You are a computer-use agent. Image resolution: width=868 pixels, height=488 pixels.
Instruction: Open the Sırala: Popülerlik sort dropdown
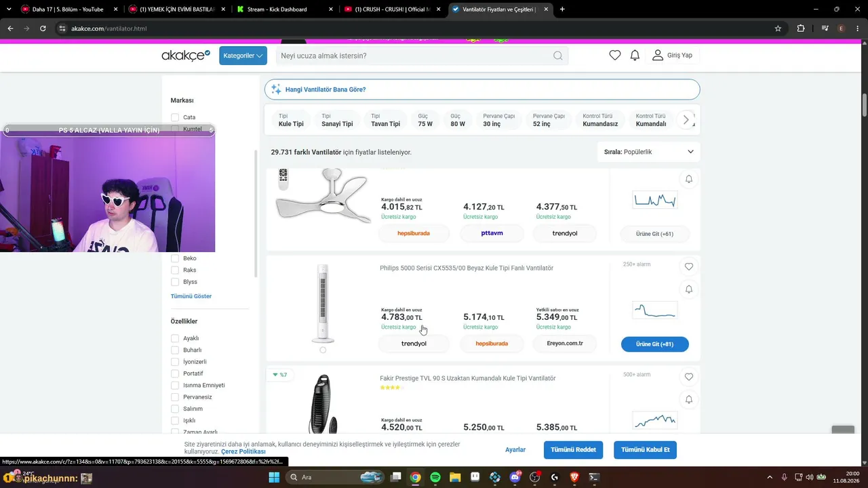(649, 152)
